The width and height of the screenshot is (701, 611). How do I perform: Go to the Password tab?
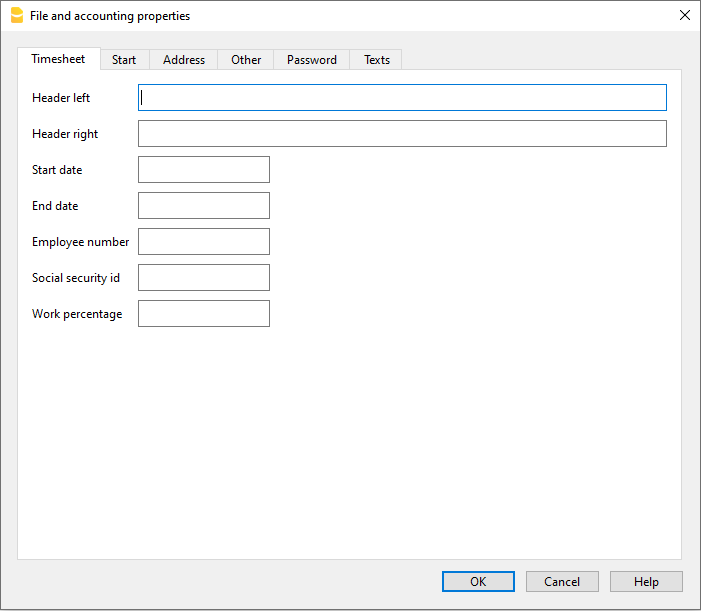[x=312, y=60]
